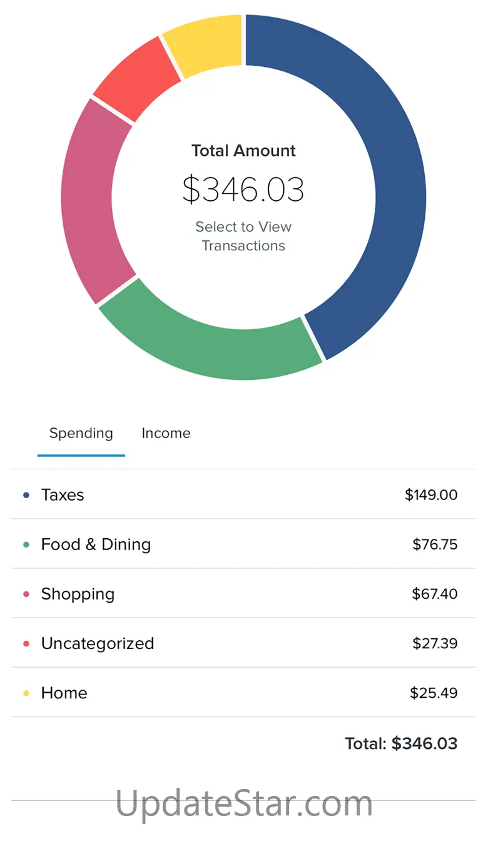Switch to the Spending tab
Screen dimensions: 488x868
[81, 434]
